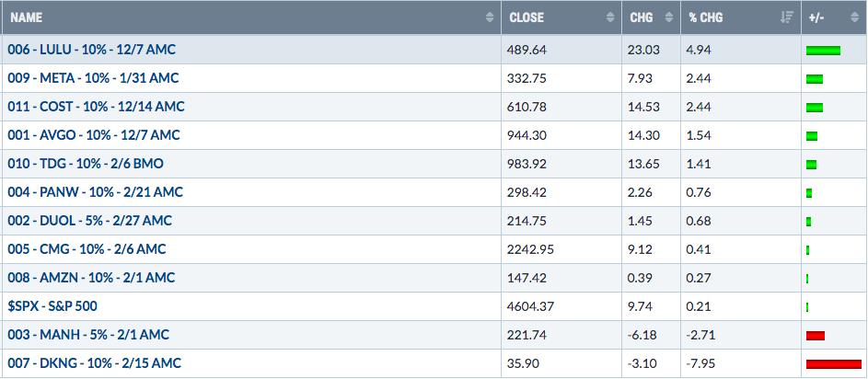The width and height of the screenshot is (868, 379).
Task: Click the CLOSE column header label
Action: 526,17
